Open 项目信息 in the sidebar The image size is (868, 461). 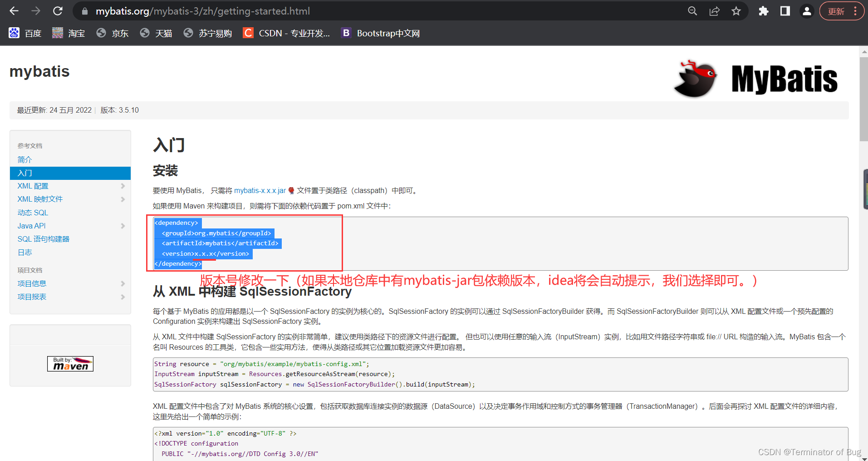(x=32, y=283)
